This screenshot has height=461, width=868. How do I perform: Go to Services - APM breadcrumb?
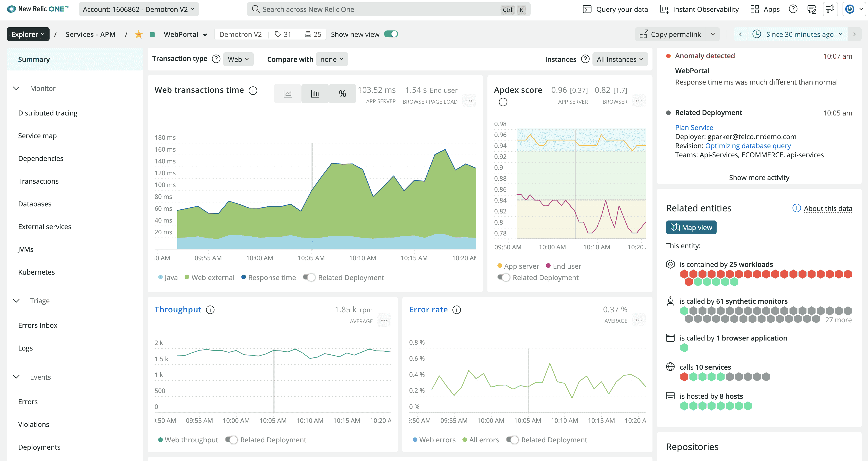(x=90, y=34)
